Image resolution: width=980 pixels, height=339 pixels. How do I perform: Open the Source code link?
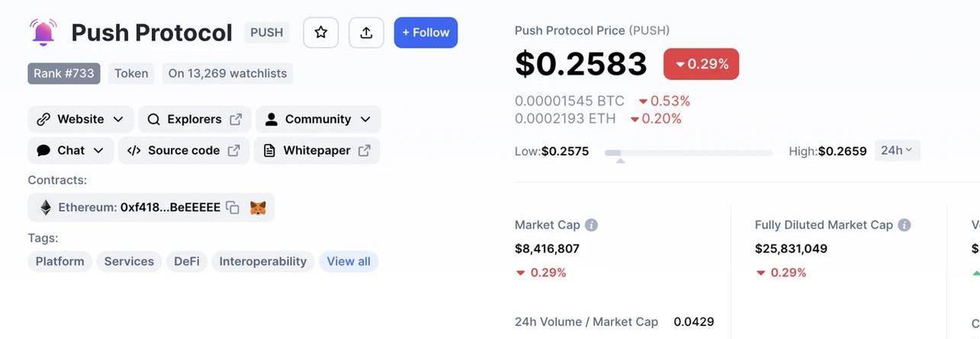coord(184,151)
